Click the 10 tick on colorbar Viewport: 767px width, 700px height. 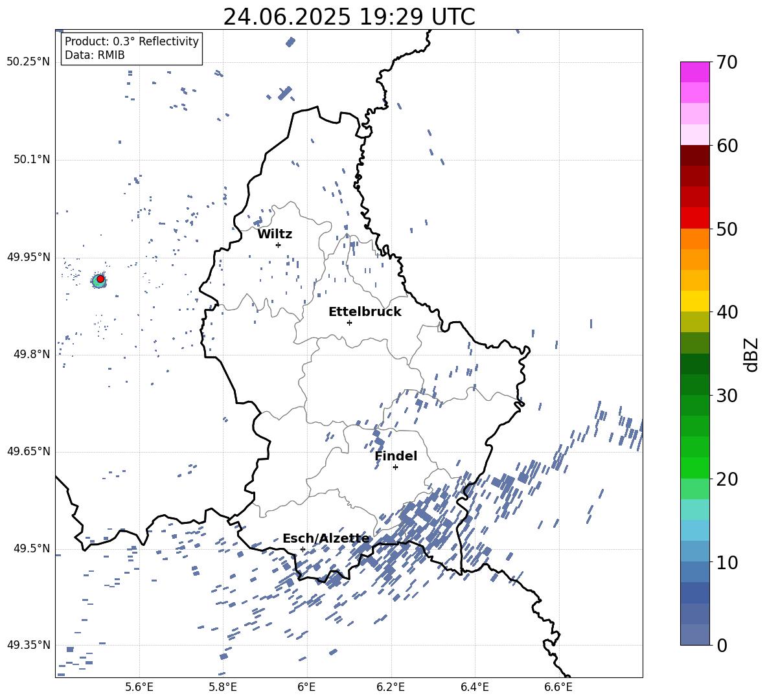tap(727, 562)
